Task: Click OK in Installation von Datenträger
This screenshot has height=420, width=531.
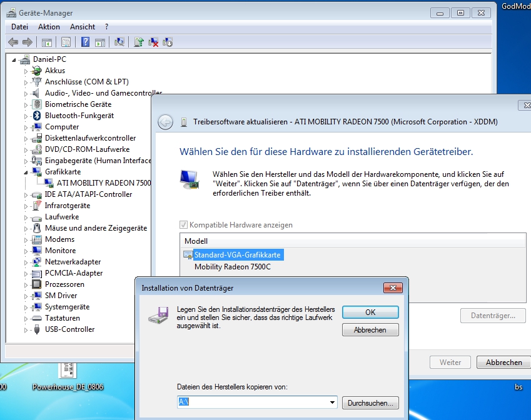Action: (370, 312)
